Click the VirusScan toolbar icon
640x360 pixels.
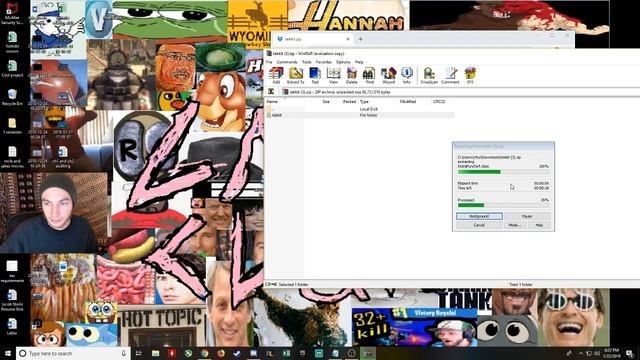429,76
